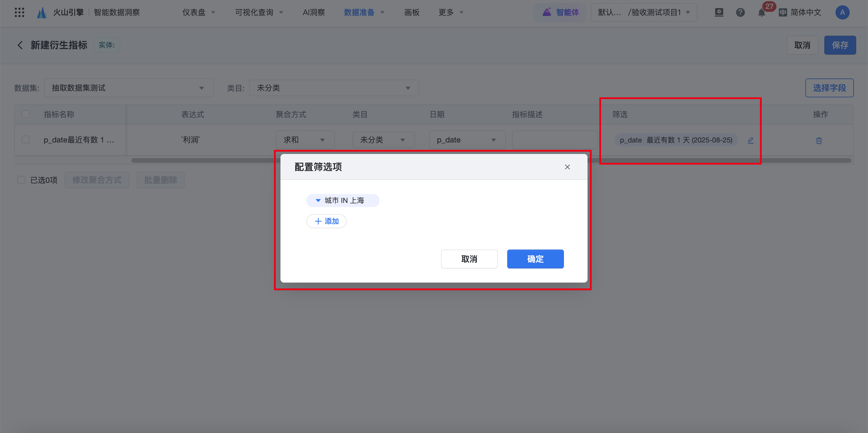Expand the 城市 IN 上海 filter chip
868x433 pixels.
tap(318, 200)
